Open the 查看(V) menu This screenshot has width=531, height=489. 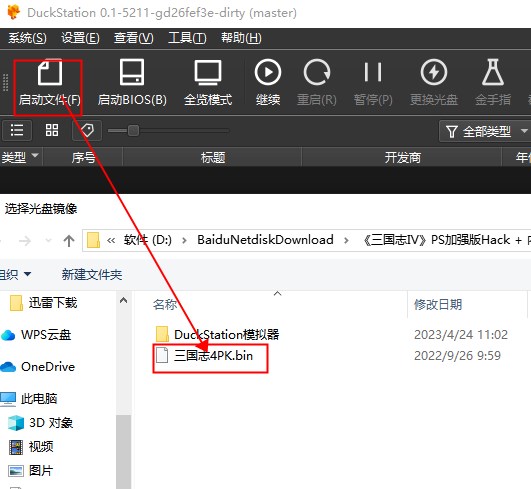(x=133, y=38)
